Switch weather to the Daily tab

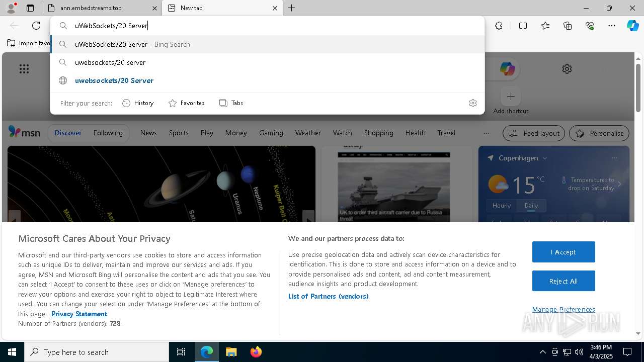(531, 206)
